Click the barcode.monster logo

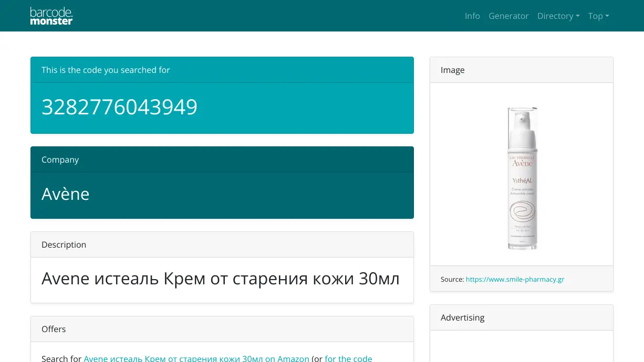(51, 16)
